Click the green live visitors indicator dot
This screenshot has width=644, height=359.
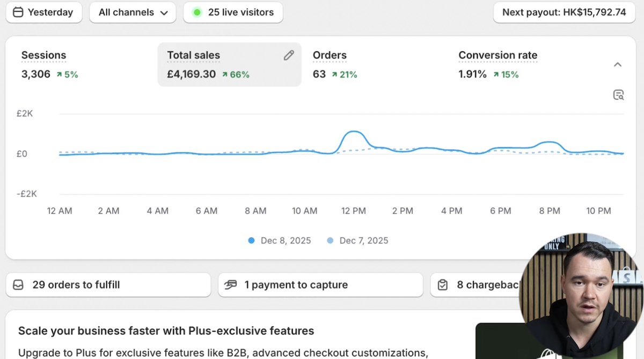(197, 12)
